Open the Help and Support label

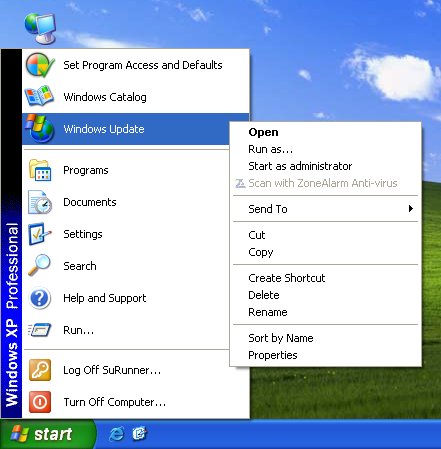click(105, 298)
